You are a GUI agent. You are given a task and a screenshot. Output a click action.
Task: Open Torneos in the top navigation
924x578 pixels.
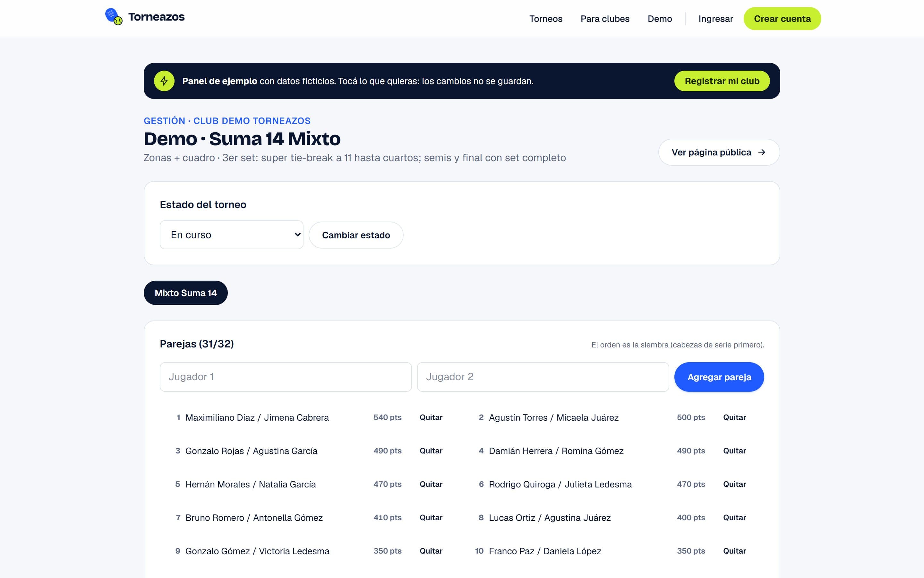tap(546, 19)
